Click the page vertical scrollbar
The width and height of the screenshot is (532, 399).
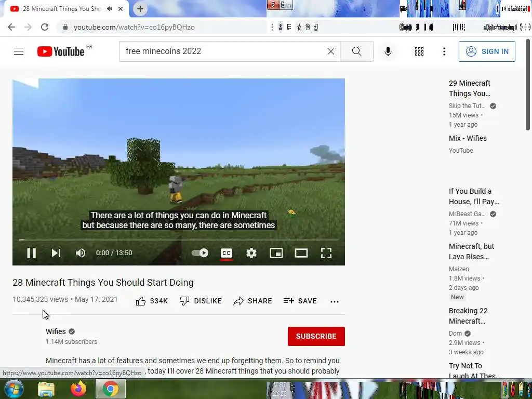[x=528, y=85]
